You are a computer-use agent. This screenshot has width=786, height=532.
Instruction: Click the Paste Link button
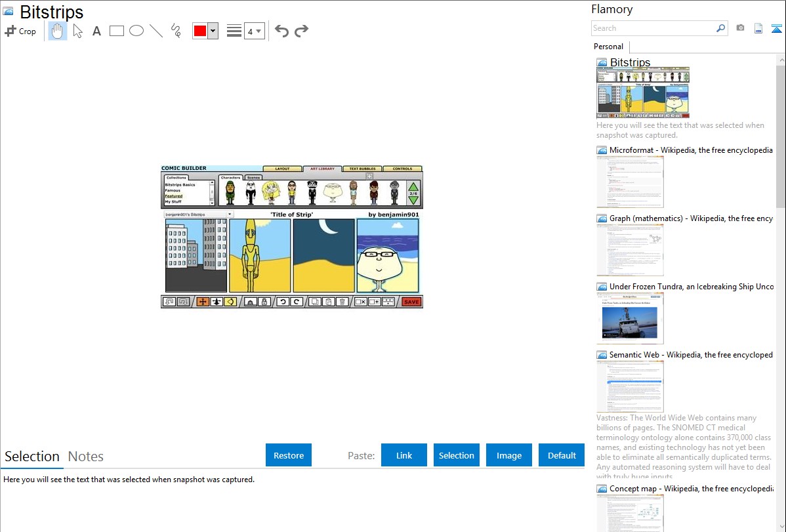pos(404,455)
